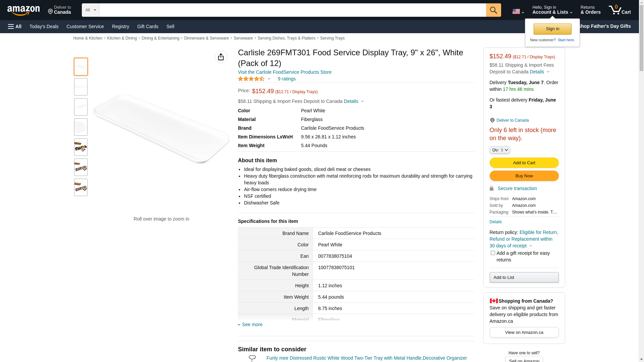Click the star rating icon
This screenshot has height=362, width=644.
click(x=251, y=79)
